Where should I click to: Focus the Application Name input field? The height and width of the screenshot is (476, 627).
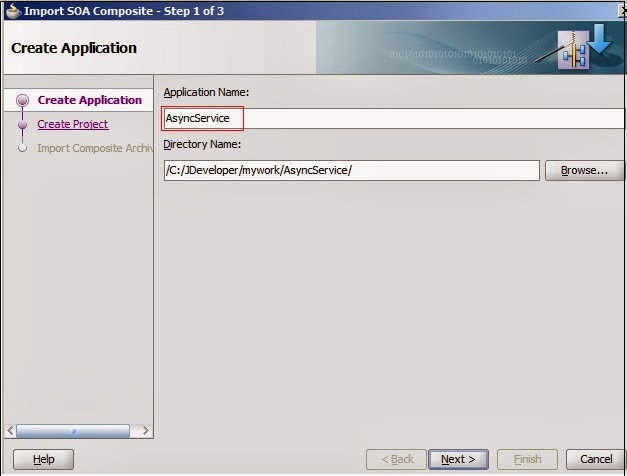393,118
